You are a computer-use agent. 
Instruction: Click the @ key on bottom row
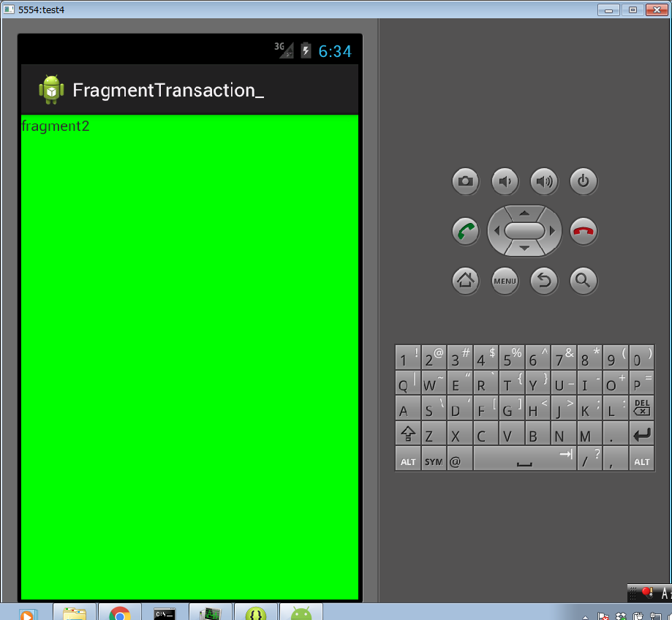(460, 458)
